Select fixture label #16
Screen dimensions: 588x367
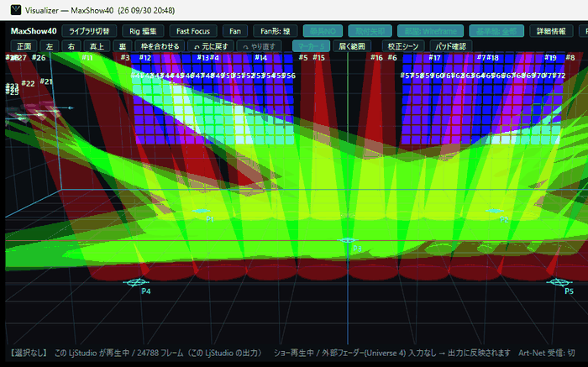click(x=376, y=58)
